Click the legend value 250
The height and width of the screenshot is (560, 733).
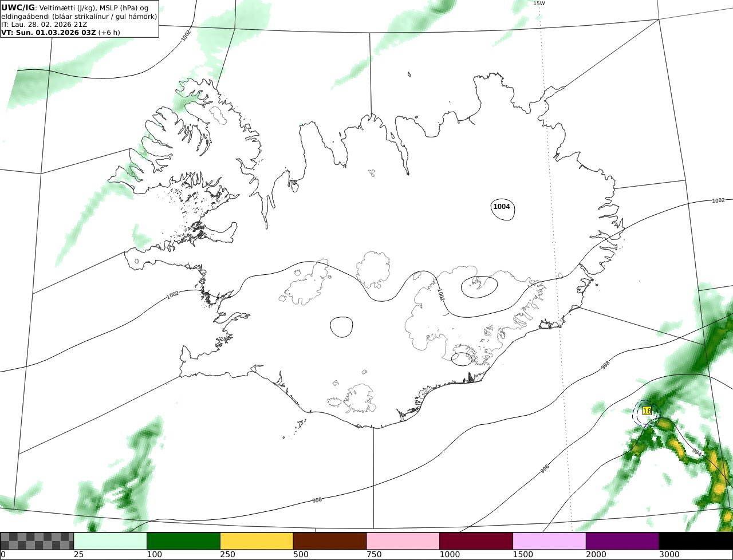point(227,555)
